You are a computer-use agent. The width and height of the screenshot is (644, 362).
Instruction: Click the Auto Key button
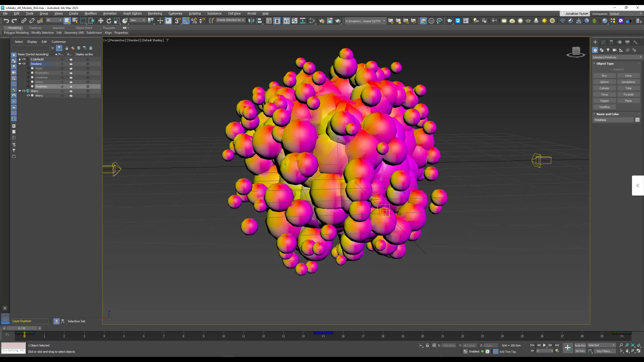tap(580, 345)
